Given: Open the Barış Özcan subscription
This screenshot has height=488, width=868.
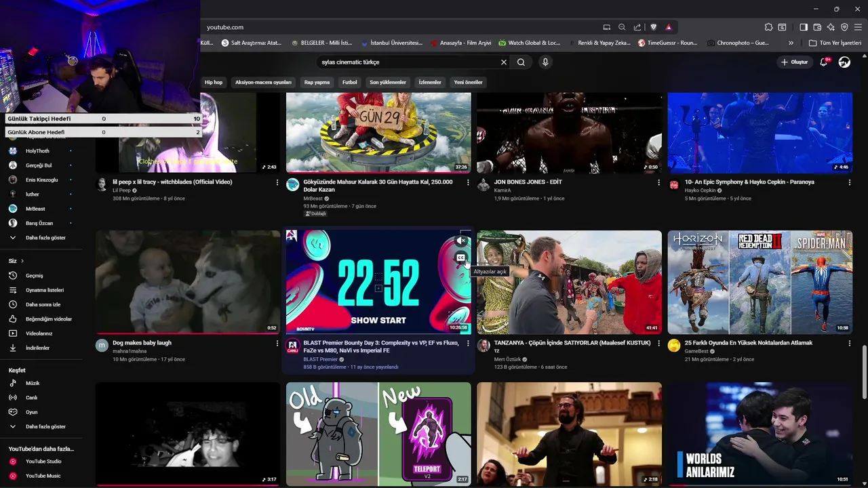Looking at the screenshot, I should click(41, 223).
